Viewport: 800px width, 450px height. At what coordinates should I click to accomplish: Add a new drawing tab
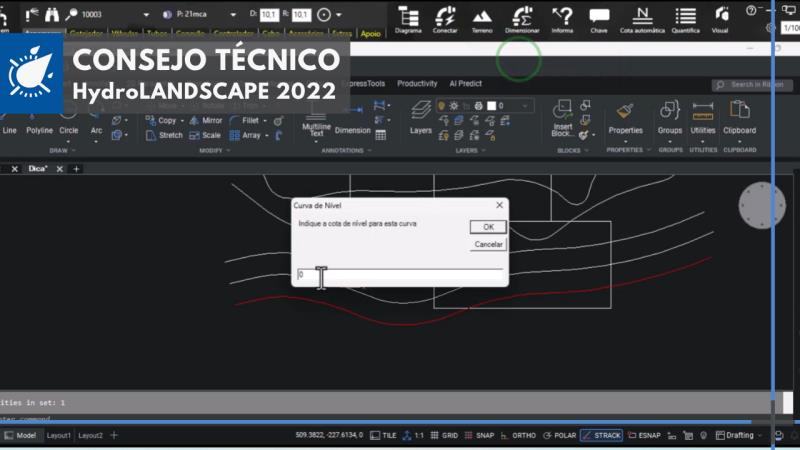click(x=76, y=169)
